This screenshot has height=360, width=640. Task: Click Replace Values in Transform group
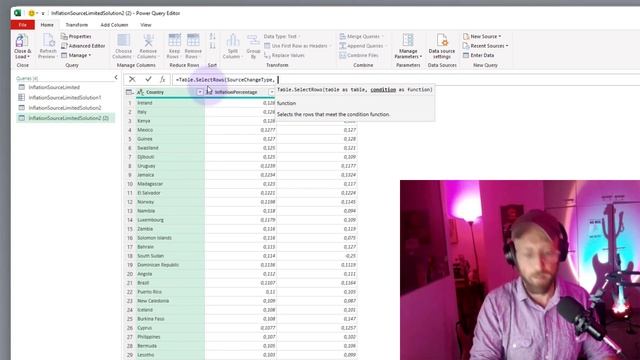284,55
